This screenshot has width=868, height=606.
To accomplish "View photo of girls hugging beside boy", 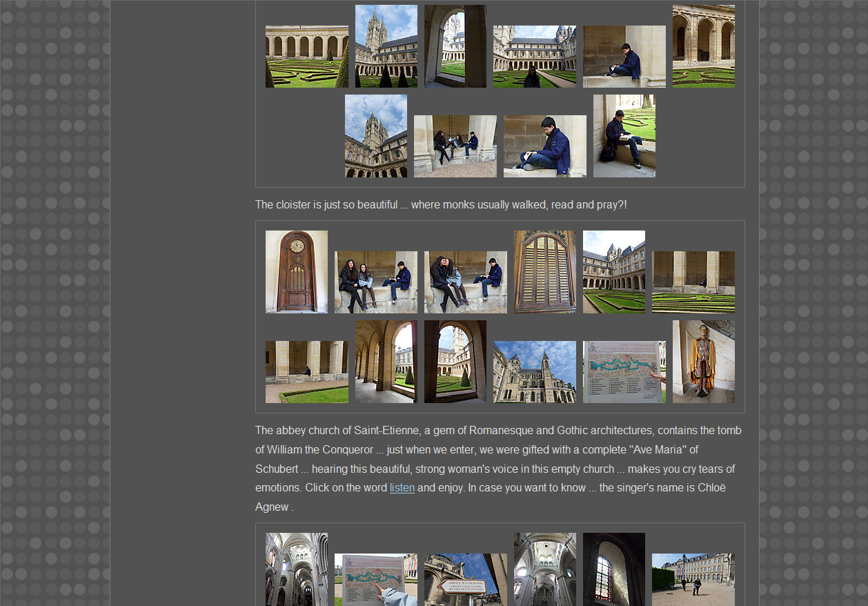I will pyautogui.click(x=465, y=282).
